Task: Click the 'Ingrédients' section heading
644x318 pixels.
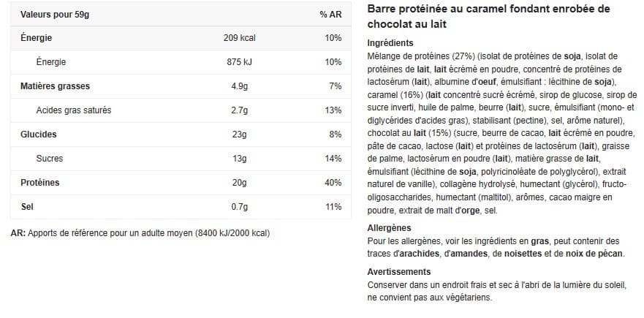Action: pos(390,43)
